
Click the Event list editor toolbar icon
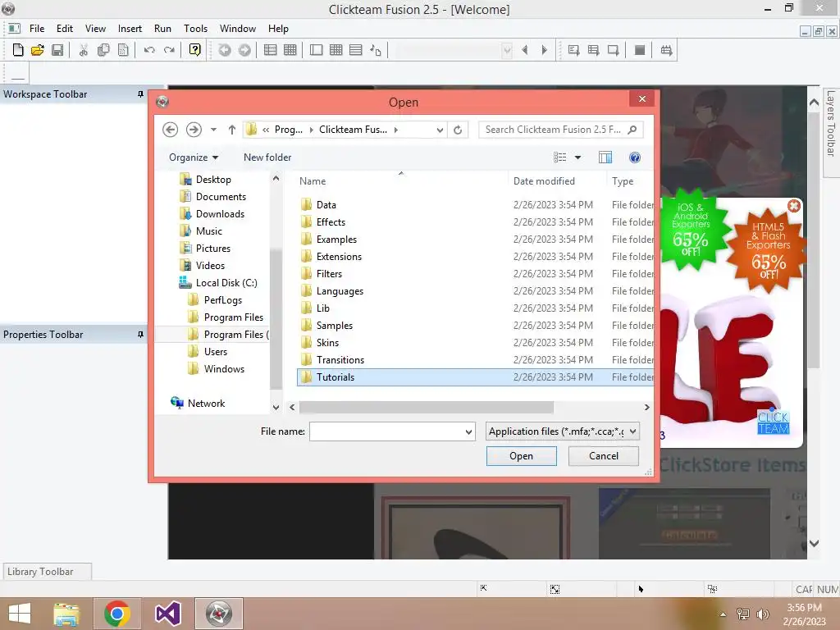pos(356,50)
